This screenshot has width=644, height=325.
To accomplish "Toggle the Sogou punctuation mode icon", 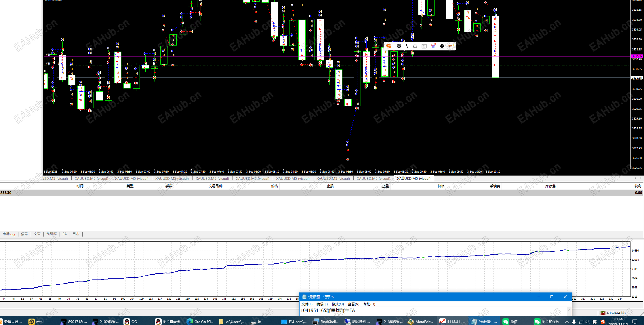I will tap(407, 46).
